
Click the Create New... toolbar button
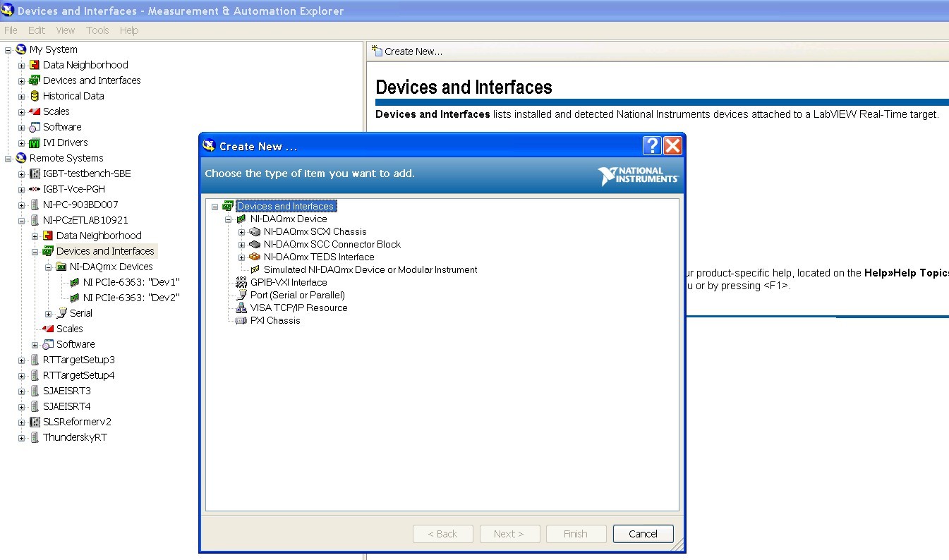tap(407, 51)
